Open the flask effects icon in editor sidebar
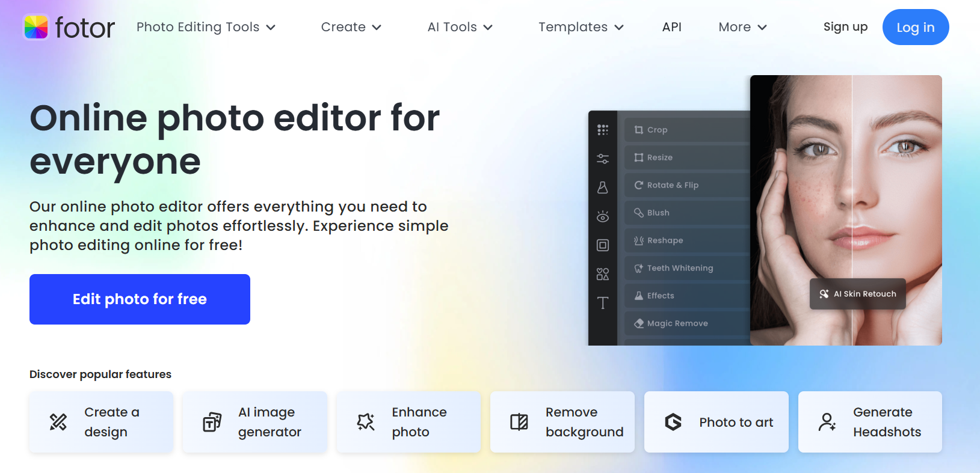Image resolution: width=980 pixels, height=473 pixels. (x=603, y=188)
